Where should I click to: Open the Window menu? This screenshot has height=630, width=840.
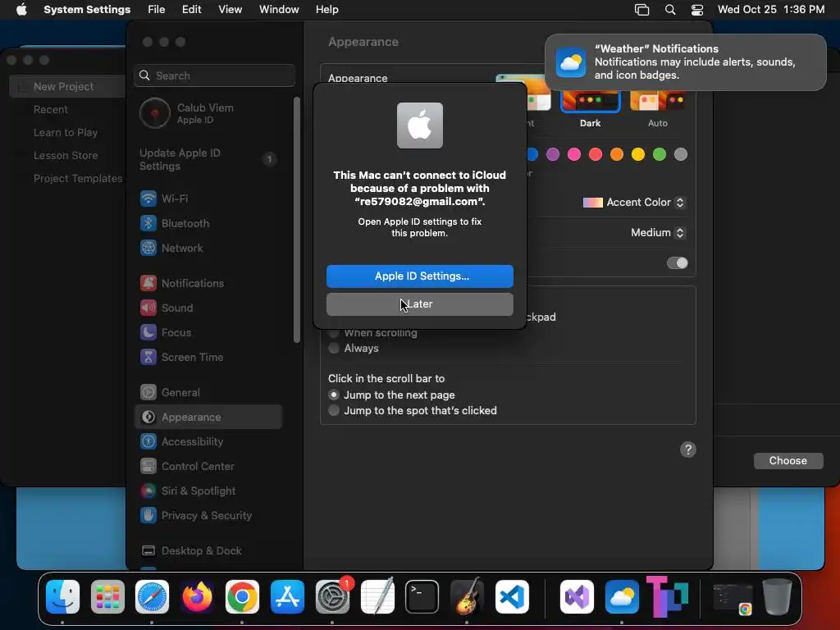tap(279, 10)
